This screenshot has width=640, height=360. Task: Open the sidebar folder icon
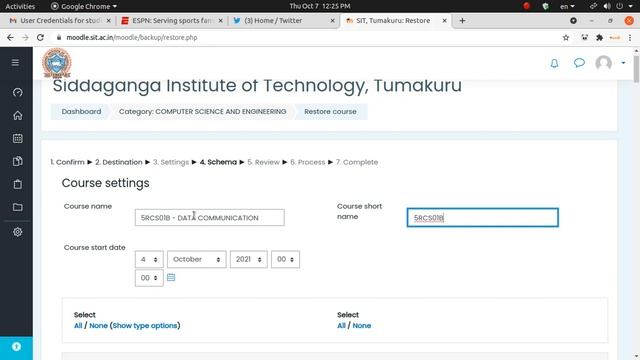coord(18,207)
